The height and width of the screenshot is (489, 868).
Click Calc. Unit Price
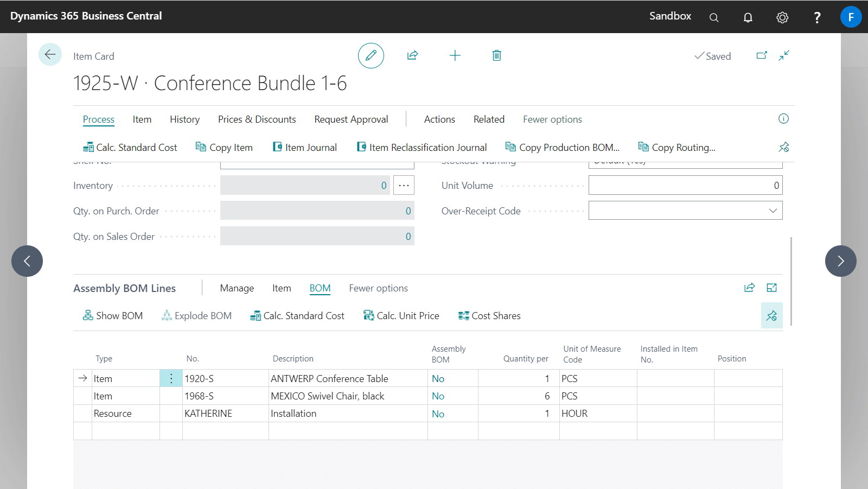tap(401, 316)
